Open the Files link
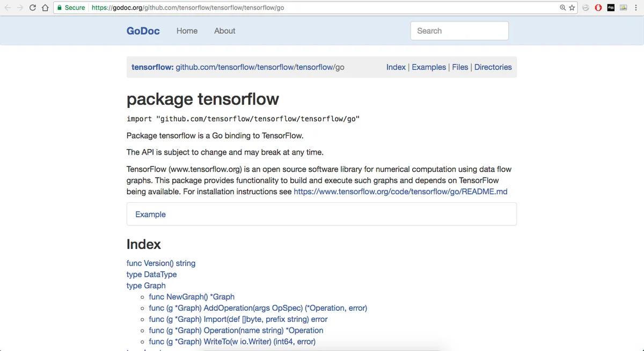 tap(460, 67)
